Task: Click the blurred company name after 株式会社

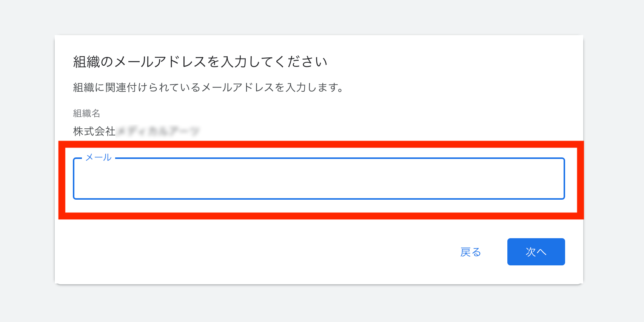Action: [158, 131]
